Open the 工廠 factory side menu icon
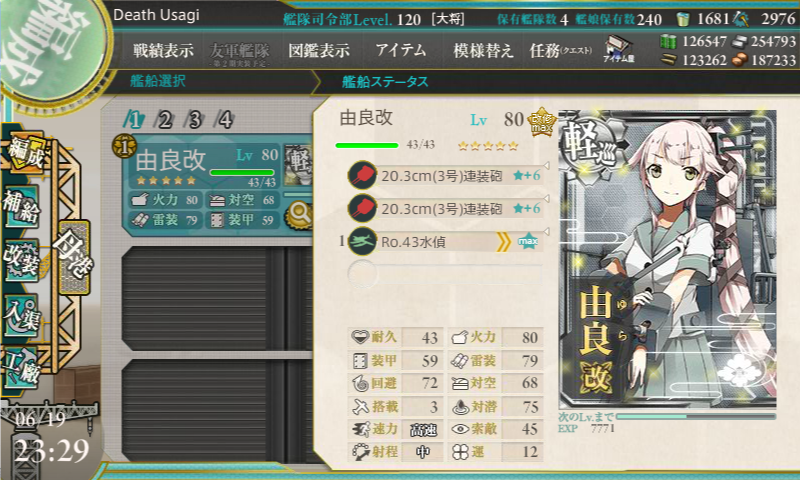 [x=21, y=368]
